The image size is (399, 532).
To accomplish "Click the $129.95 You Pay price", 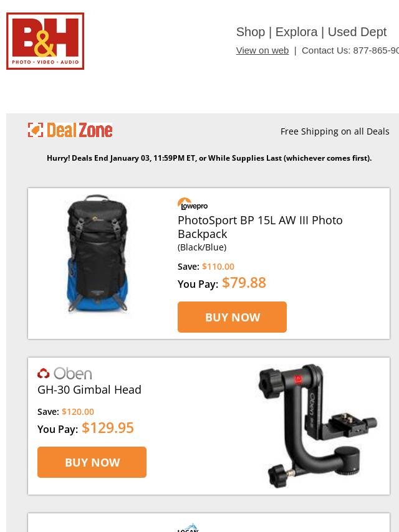I will click(108, 428).
